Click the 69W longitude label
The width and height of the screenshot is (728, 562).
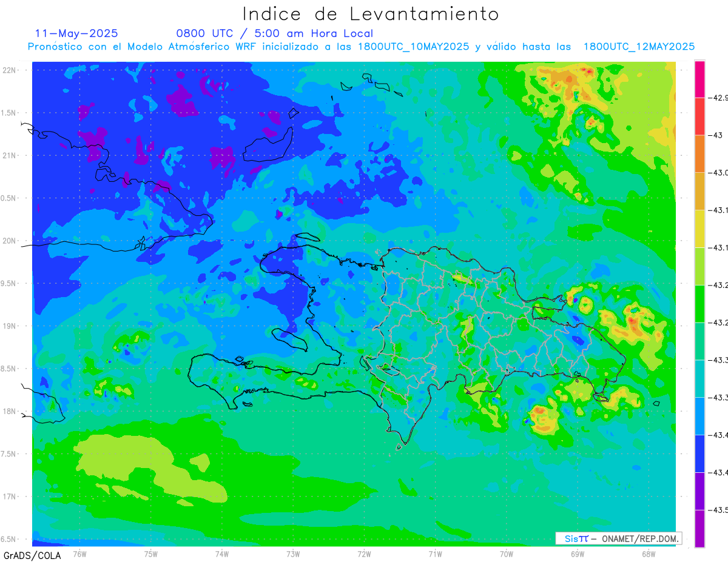pos(578,554)
